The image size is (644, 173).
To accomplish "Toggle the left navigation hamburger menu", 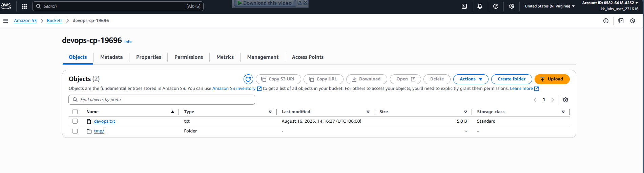I will click(5, 21).
